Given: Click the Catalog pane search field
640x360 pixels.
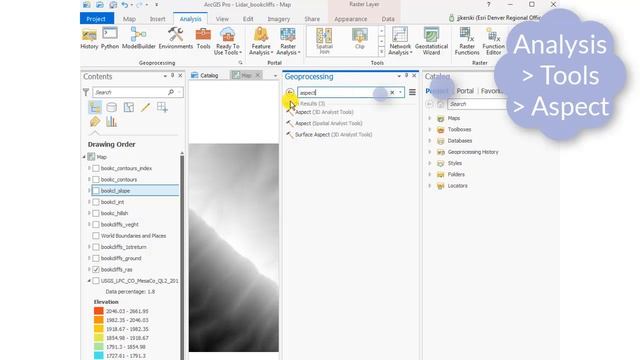Looking at the screenshot, I should point(478,104).
